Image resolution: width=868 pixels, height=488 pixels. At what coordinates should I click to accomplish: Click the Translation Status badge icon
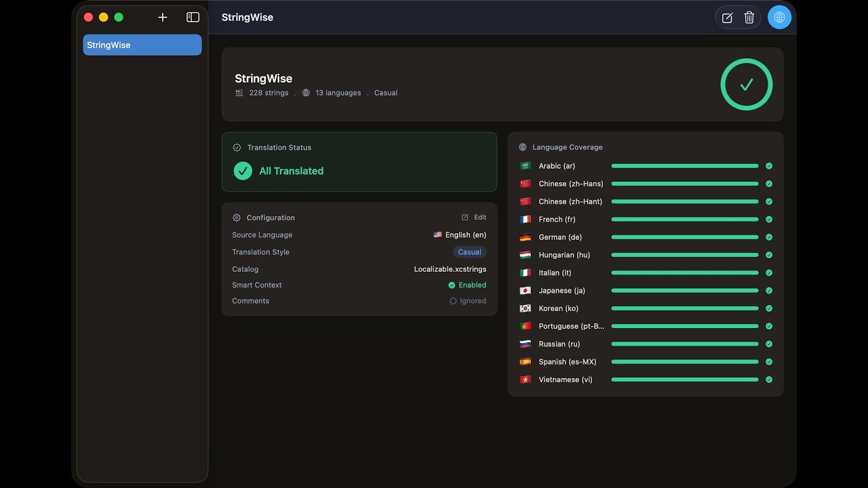[x=237, y=147]
